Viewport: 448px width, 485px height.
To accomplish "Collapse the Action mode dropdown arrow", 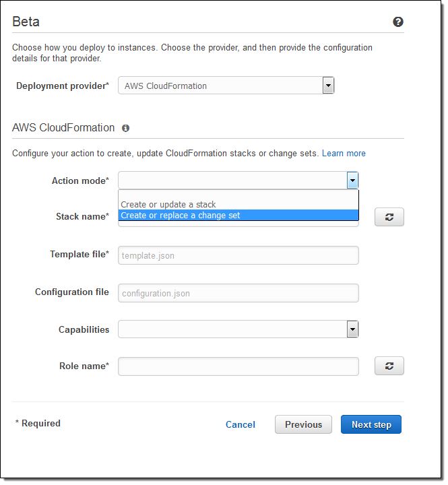I will pos(352,181).
